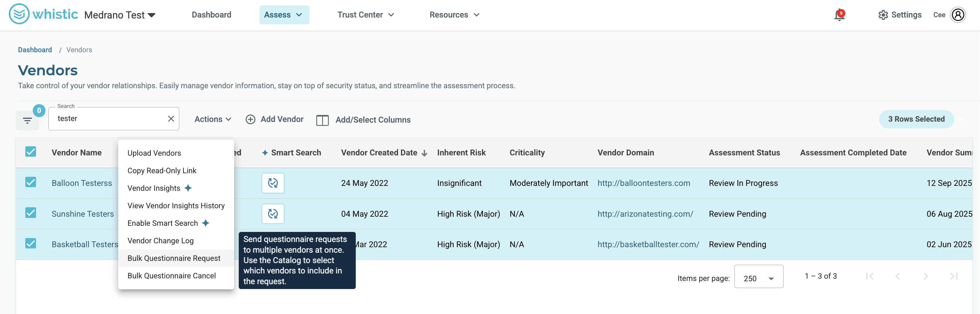Click the Add Vendor plus icon
The height and width of the screenshot is (314, 980).
click(250, 119)
